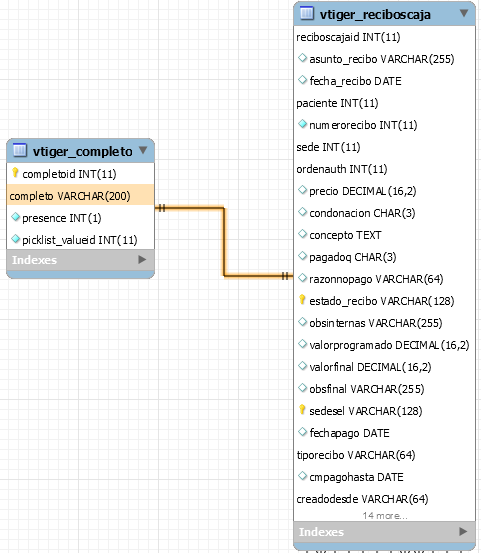Click the diamond icon beside presence

(x=15, y=217)
